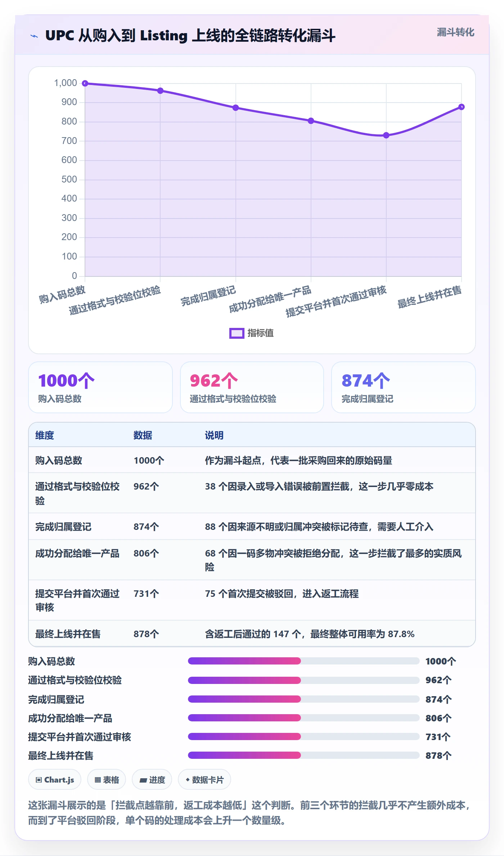The height and width of the screenshot is (856, 504).
Task: Click the 说明 column header
Action: (214, 435)
